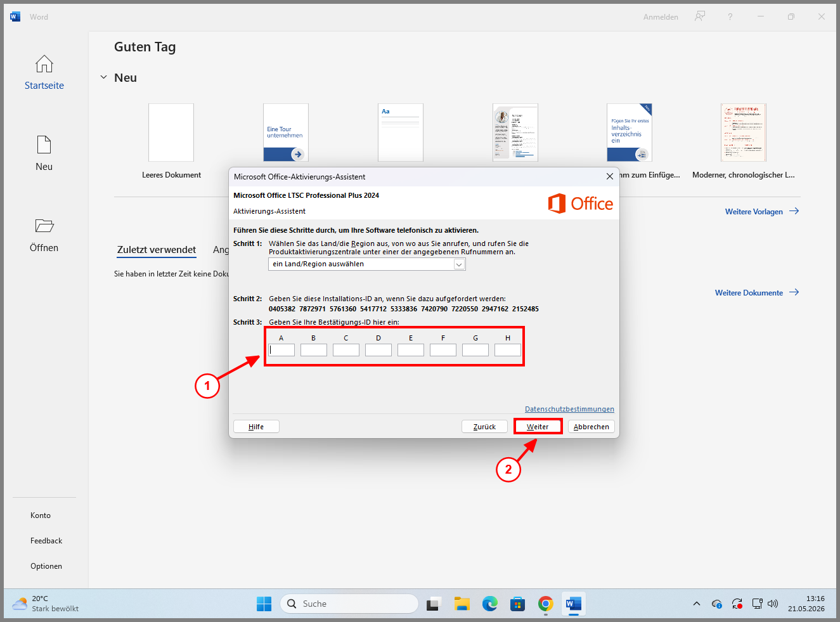Click the Abbrechen button
The height and width of the screenshot is (622, 840).
pos(591,427)
